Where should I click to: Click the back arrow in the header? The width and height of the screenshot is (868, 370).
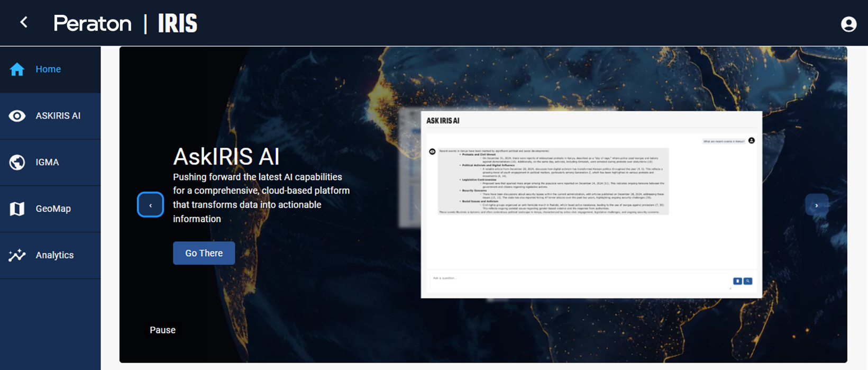(x=24, y=22)
